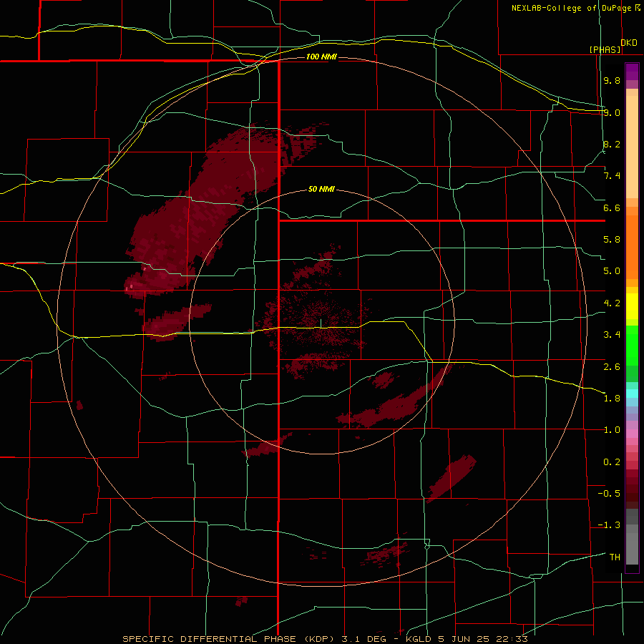Viewport: 644px width, 644px height.
Task: Click the 3.4 color scale value
Action: [x=612, y=335]
